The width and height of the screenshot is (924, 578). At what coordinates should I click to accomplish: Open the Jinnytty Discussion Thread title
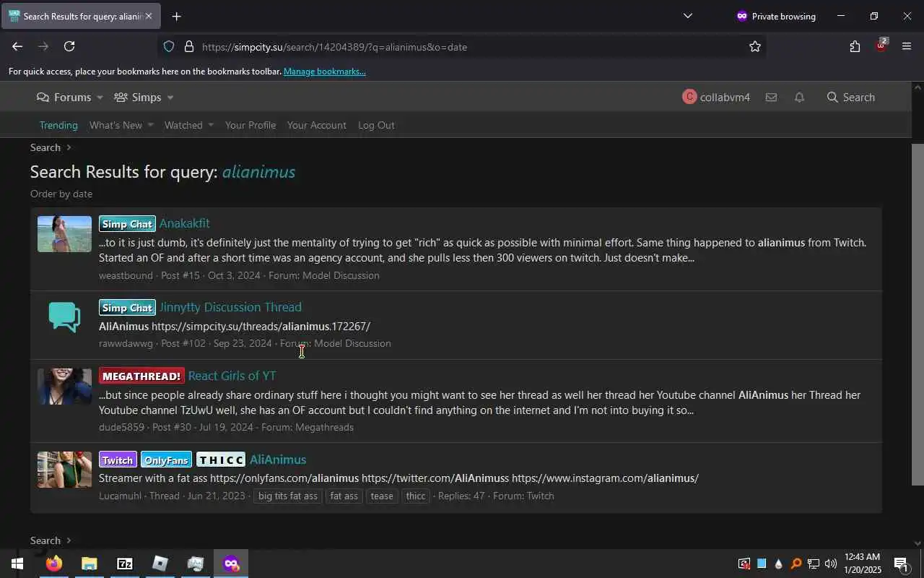[230, 307]
